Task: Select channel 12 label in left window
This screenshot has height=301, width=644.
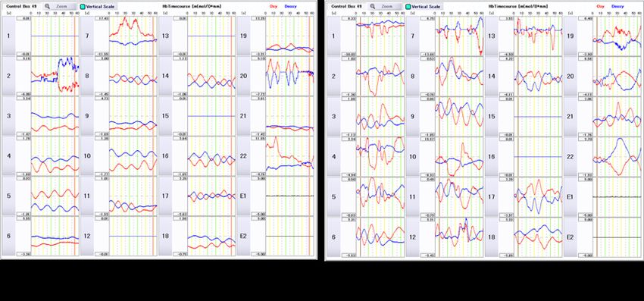Action: [x=86, y=236]
